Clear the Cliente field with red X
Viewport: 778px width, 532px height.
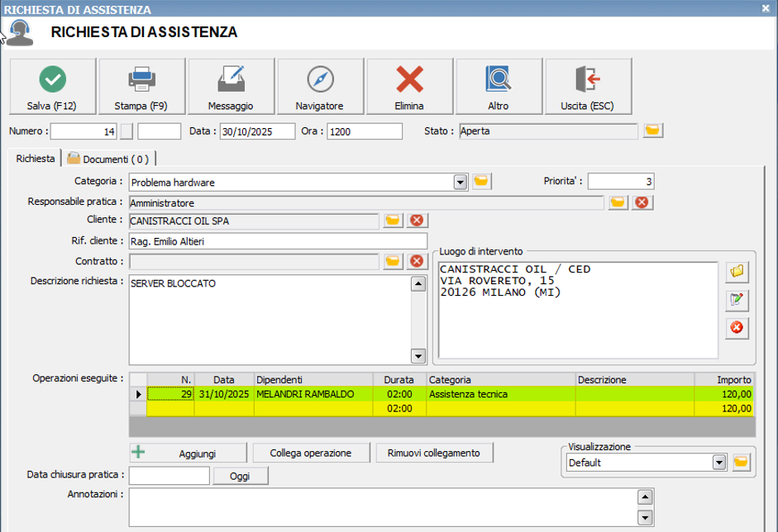point(417,221)
